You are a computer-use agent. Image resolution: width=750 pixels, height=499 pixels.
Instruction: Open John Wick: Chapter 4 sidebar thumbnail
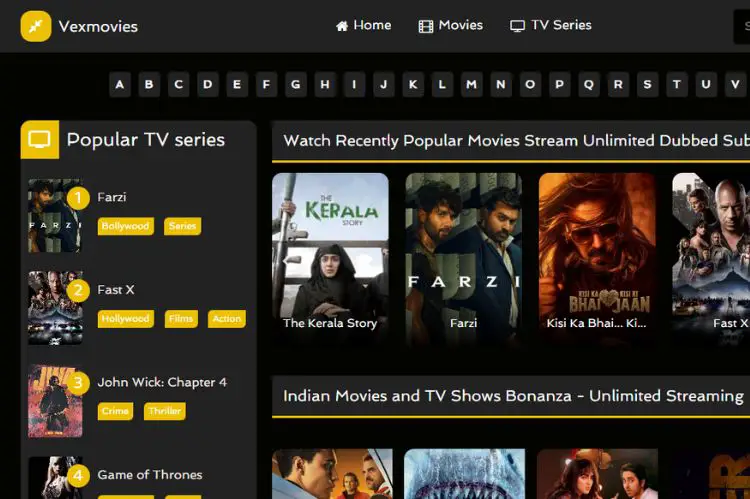[x=55, y=401]
